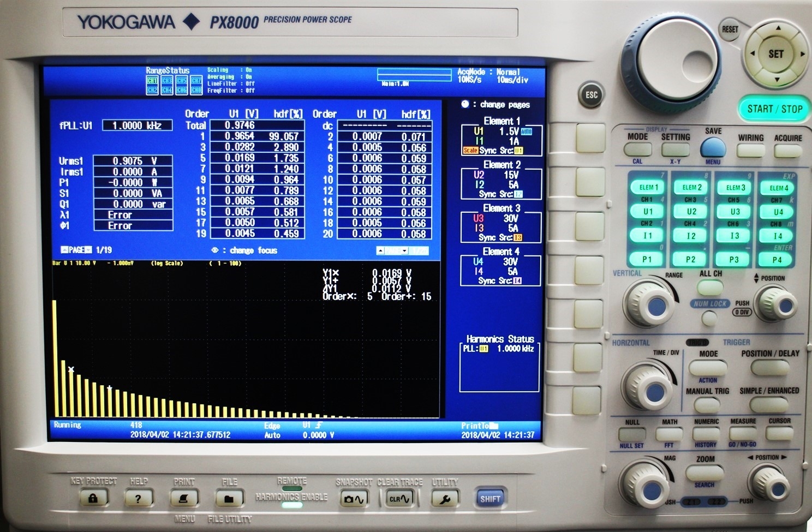This screenshot has width=812, height=532.
Task: Click the right arrow on the SET pad
Action: point(802,54)
